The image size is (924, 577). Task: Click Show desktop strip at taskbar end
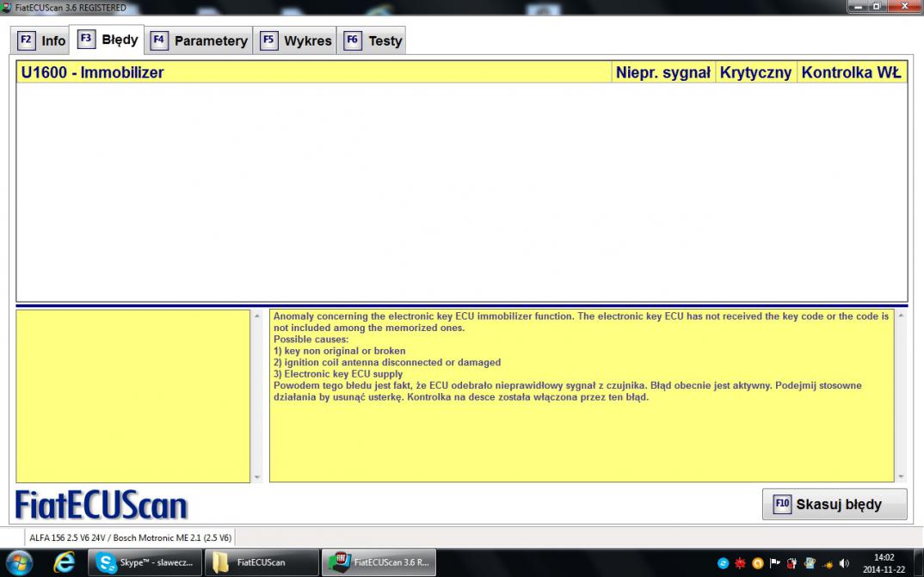pos(920,562)
